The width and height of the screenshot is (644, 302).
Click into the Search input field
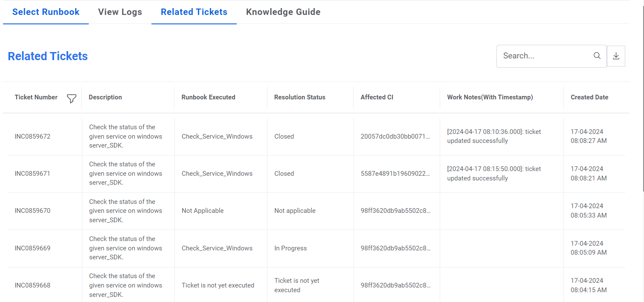(x=546, y=56)
